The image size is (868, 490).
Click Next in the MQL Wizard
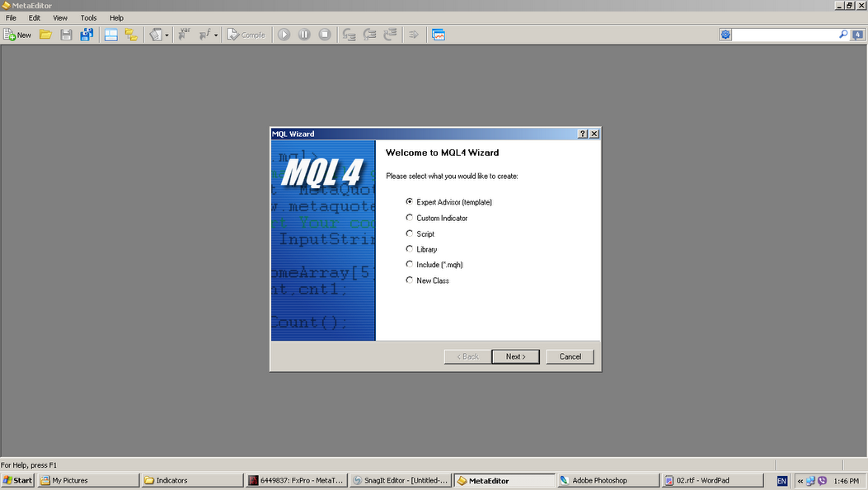pyautogui.click(x=515, y=356)
